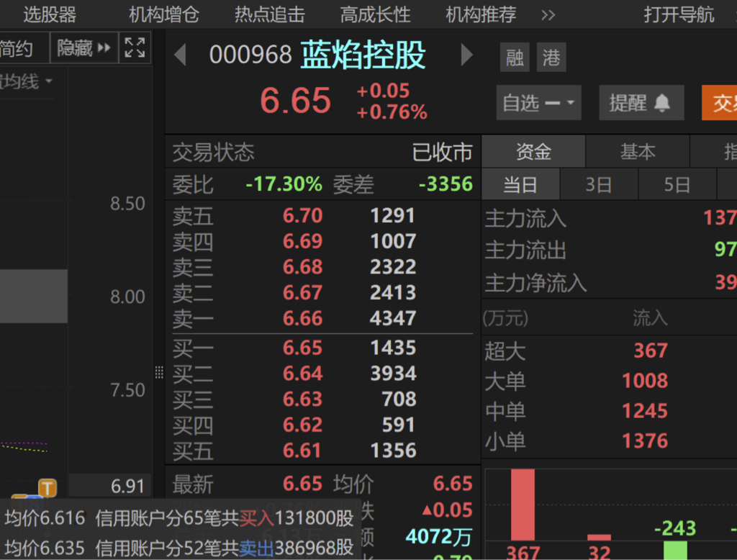Click 卖出 link in credit account notice
Viewport: 737px width, 560px height.
coord(257,548)
